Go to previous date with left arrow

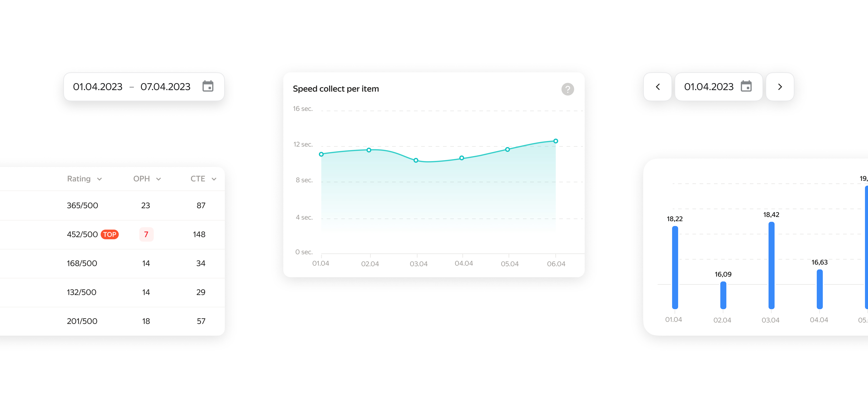coord(657,87)
